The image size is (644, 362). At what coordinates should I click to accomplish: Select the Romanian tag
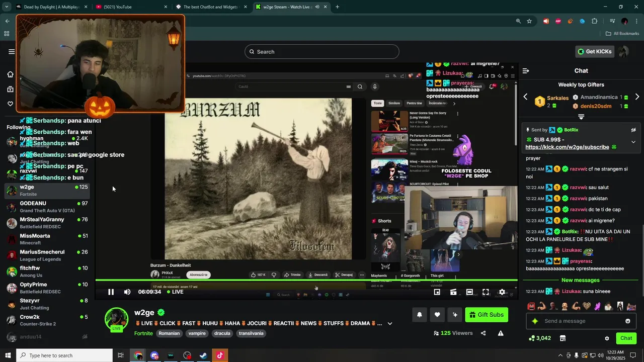169,333
